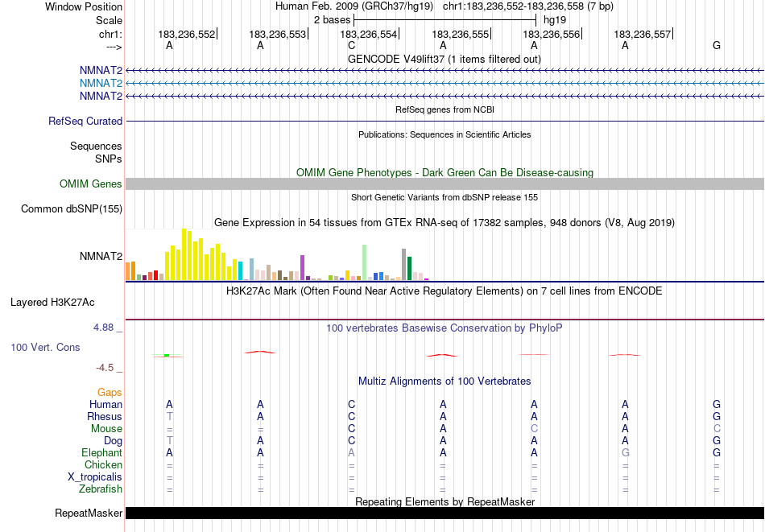Open the Multiz Alignments of 100 Vertebrates title
The width and height of the screenshot is (765, 532).
click(x=444, y=381)
